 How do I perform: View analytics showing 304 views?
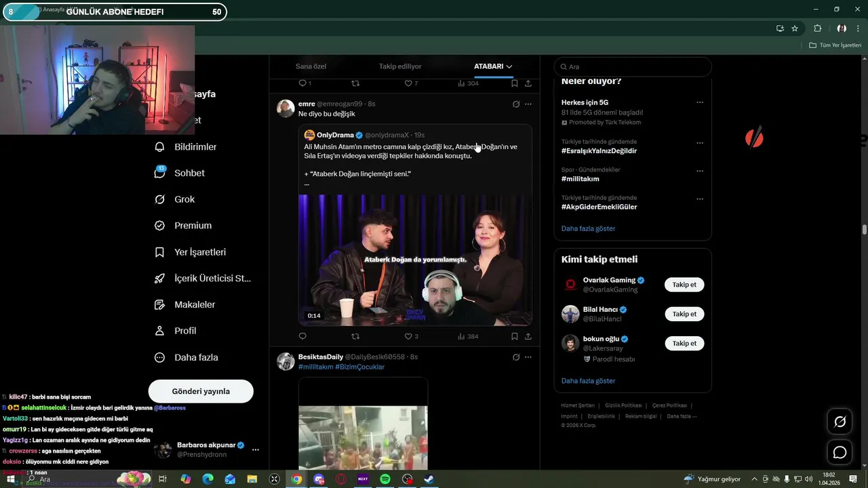point(468,83)
